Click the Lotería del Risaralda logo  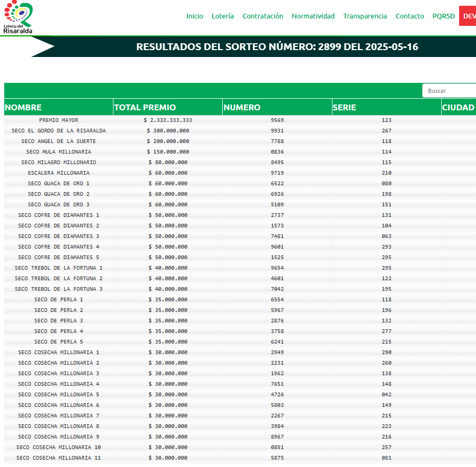[18, 17]
